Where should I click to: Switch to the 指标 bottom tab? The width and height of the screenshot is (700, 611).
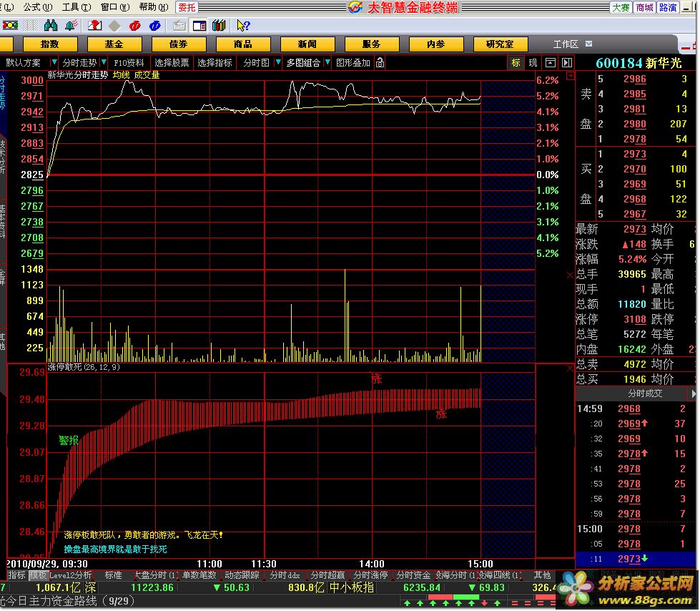point(17,575)
